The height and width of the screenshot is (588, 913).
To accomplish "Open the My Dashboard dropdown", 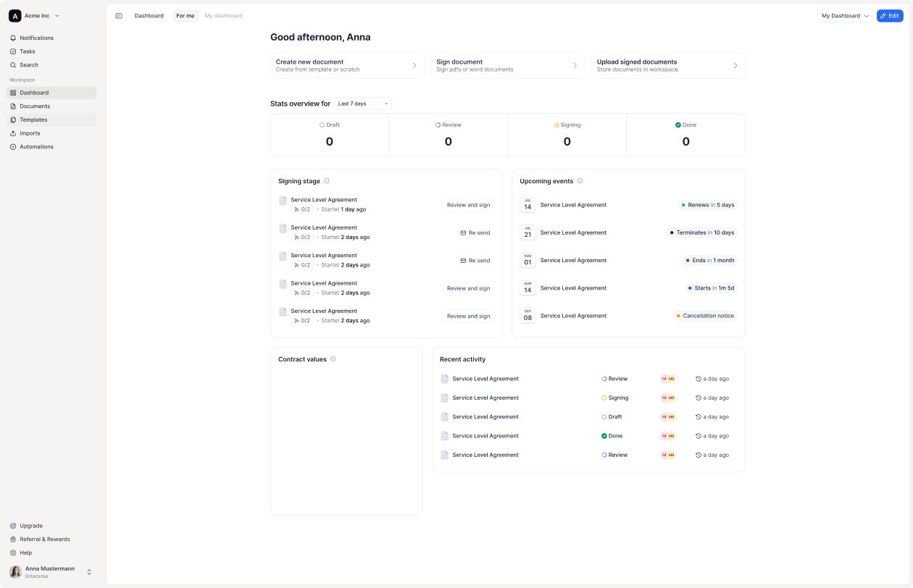I will pyautogui.click(x=845, y=16).
